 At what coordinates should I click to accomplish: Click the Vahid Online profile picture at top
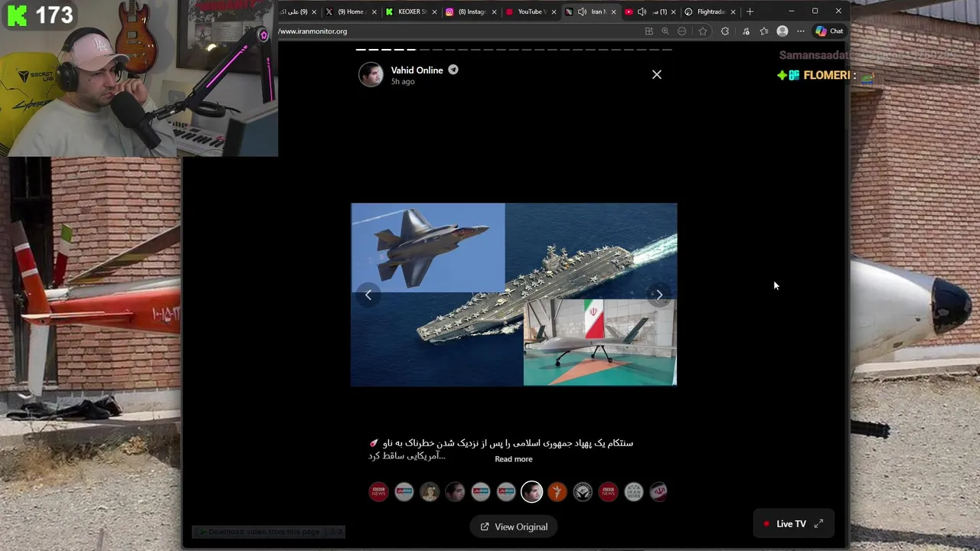click(371, 74)
